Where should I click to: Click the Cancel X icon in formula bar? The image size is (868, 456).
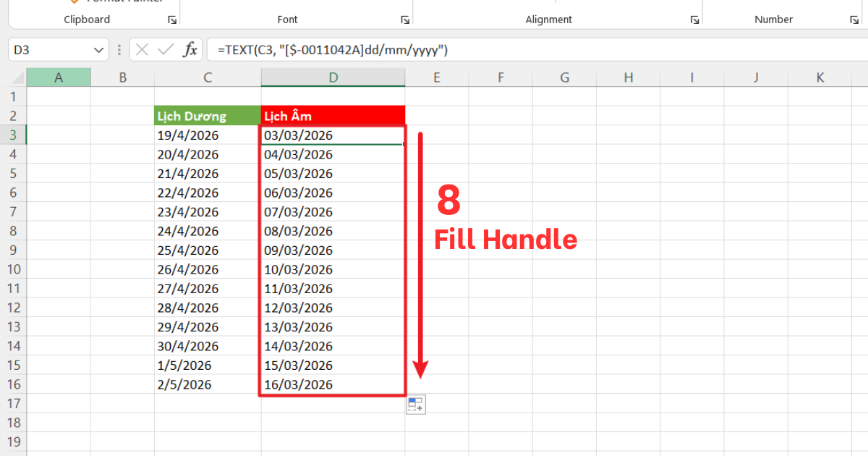click(142, 50)
